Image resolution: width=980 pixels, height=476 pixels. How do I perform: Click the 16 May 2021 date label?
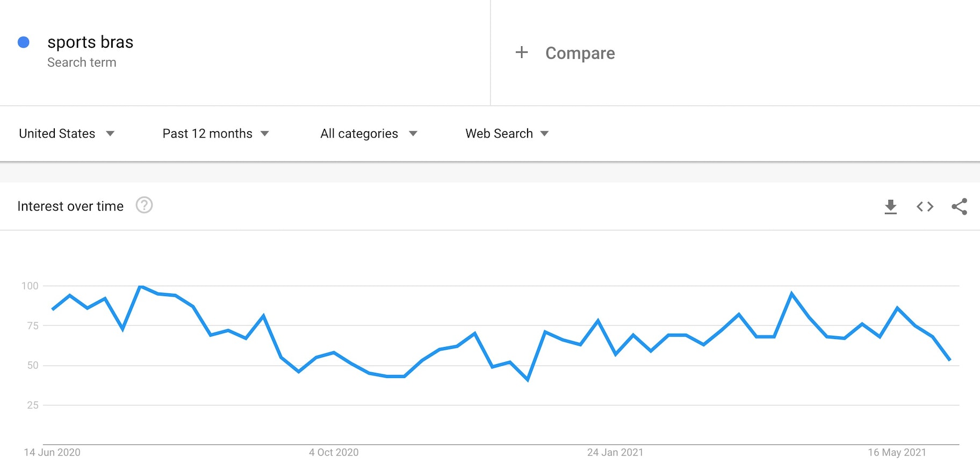pyautogui.click(x=897, y=452)
